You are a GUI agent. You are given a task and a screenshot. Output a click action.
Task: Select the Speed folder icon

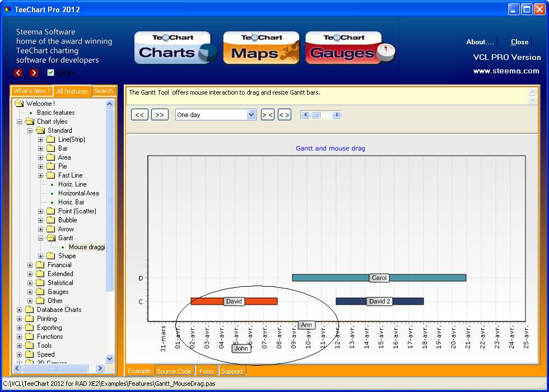click(x=30, y=354)
